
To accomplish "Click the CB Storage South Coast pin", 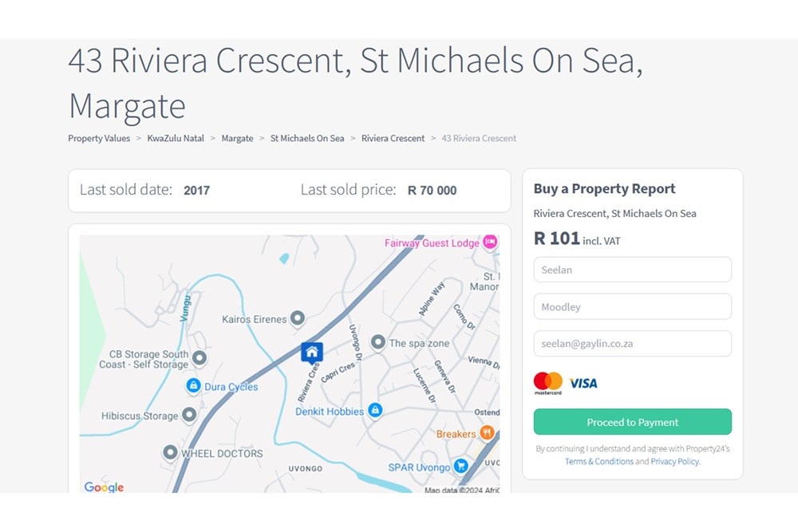I will 199,358.
